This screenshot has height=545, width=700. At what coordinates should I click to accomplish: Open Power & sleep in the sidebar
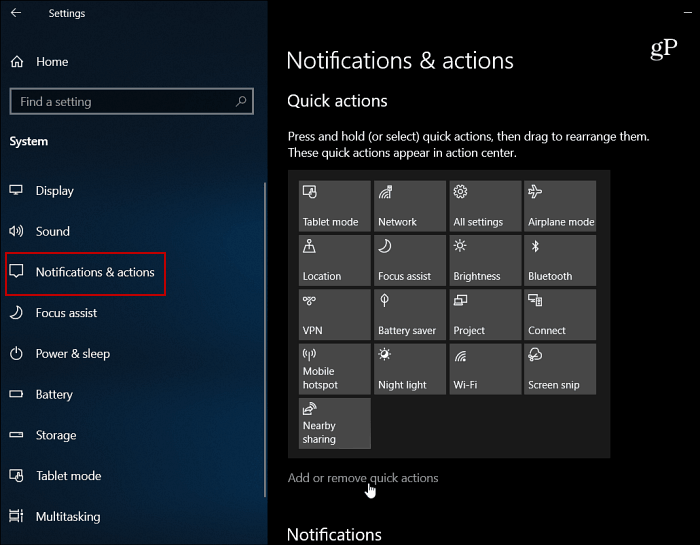132,354
